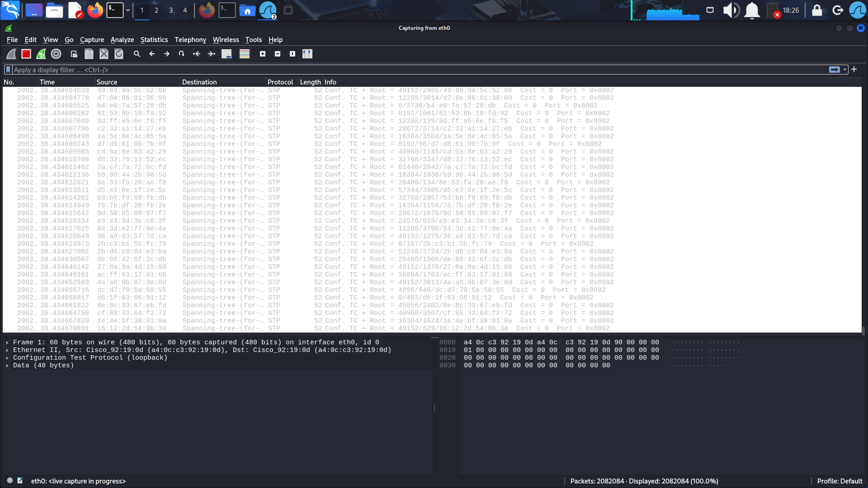Screen dimensions: 868x488
Task: Sort by the Length column header
Action: pos(310,82)
